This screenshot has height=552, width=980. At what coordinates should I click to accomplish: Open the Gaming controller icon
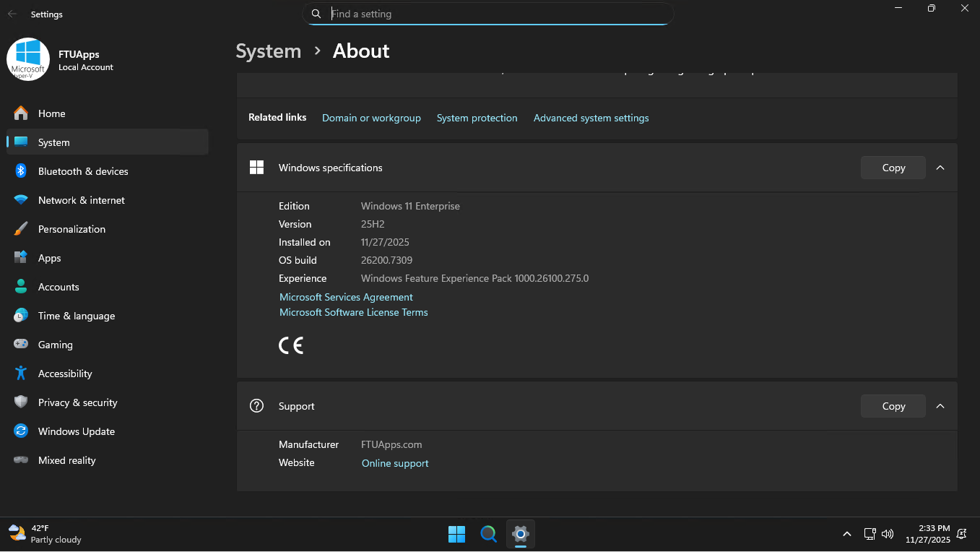[x=21, y=345]
